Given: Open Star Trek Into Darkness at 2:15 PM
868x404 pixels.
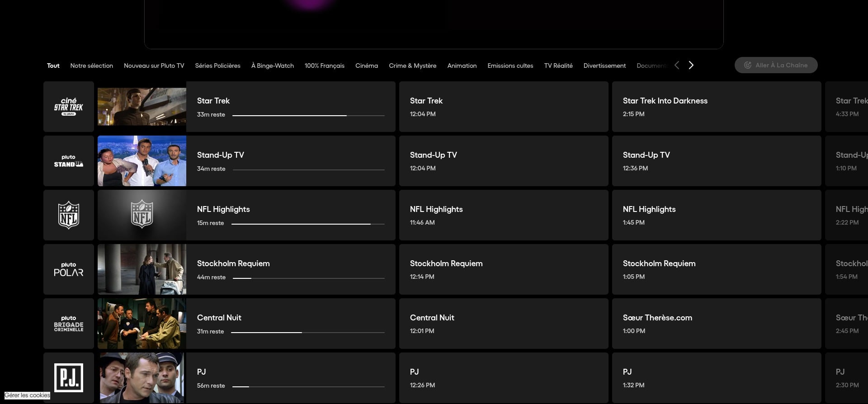Looking at the screenshot, I should tap(717, 107).
